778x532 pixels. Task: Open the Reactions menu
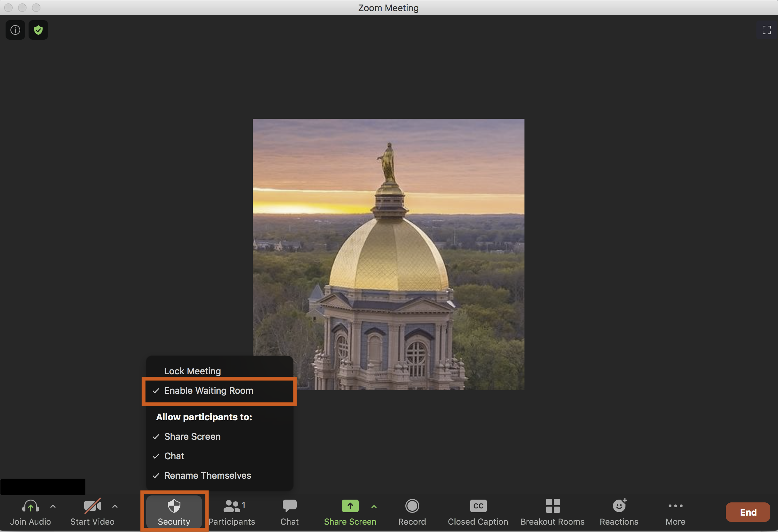pos(619,512)
